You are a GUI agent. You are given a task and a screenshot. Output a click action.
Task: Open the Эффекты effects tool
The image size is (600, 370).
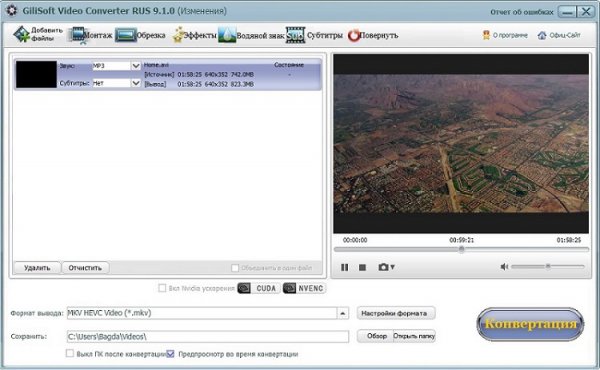point(194,35)
